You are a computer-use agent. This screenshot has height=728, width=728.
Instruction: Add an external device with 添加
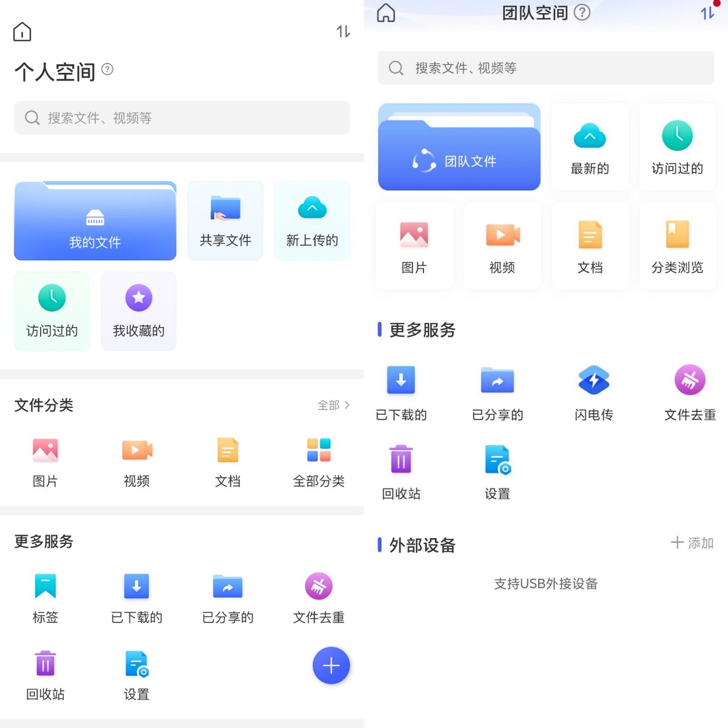click(692, 543)
